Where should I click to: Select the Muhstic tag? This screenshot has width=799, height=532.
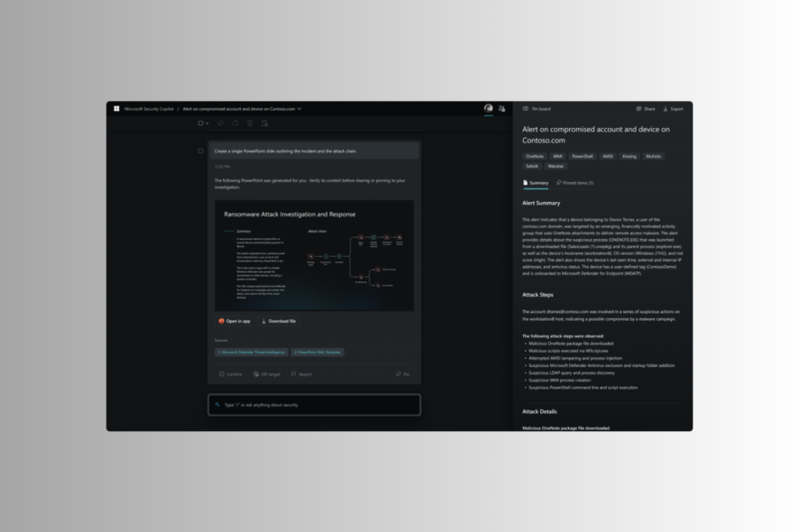click(654, 156)
